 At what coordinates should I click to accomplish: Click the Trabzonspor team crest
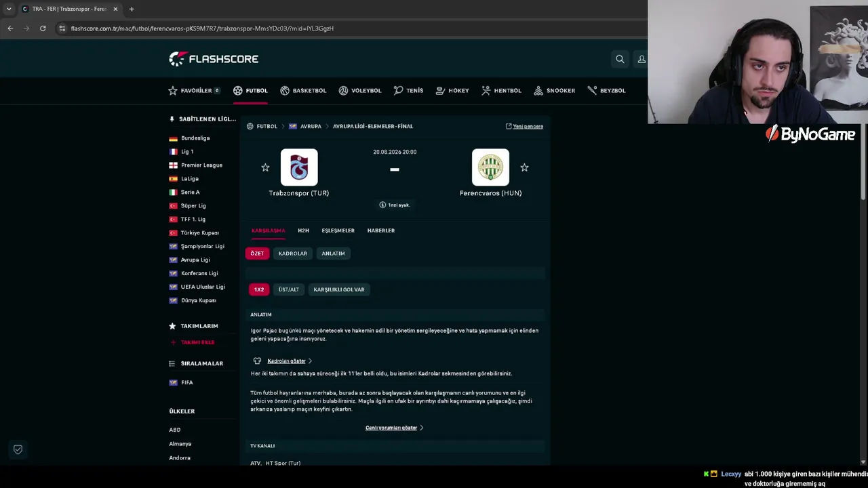click(x=299, y=167)
